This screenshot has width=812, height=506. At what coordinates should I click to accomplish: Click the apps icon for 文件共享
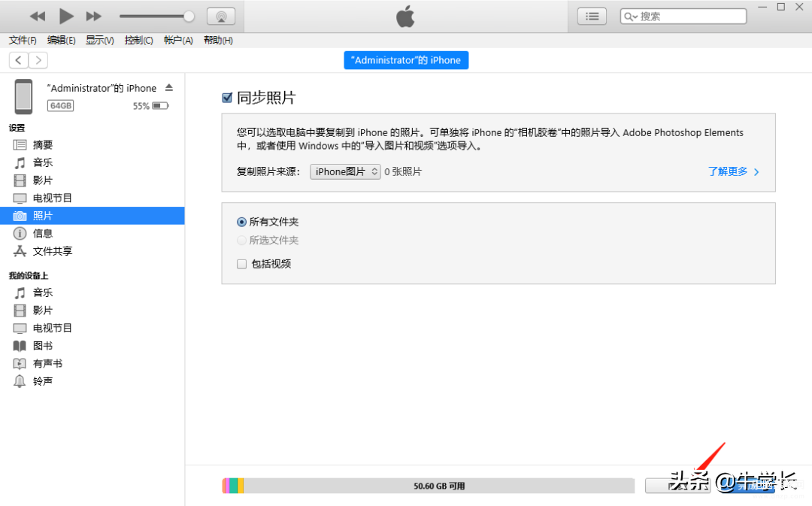tap(20, 251)
